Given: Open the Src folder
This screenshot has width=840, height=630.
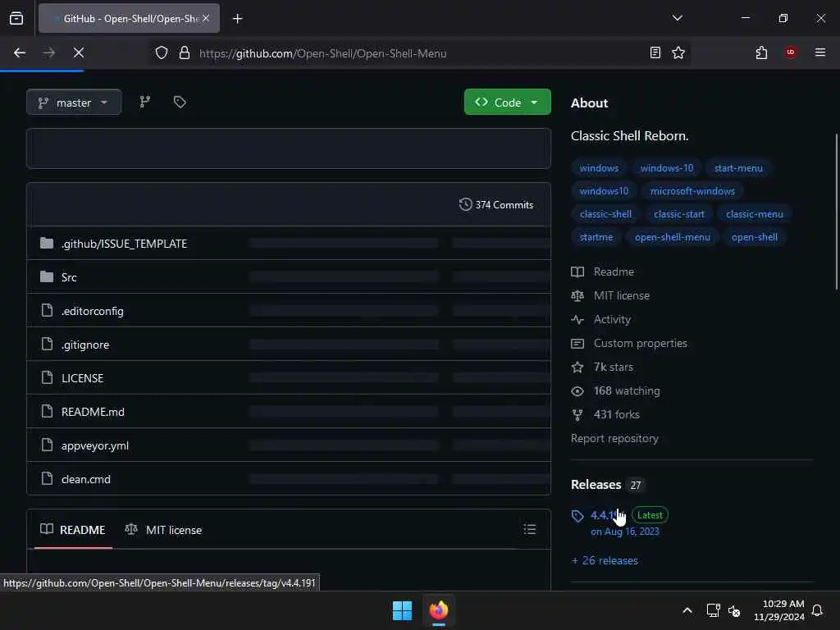Looking at the screenshot, I should pyautogui.click(x=69, y=277).
